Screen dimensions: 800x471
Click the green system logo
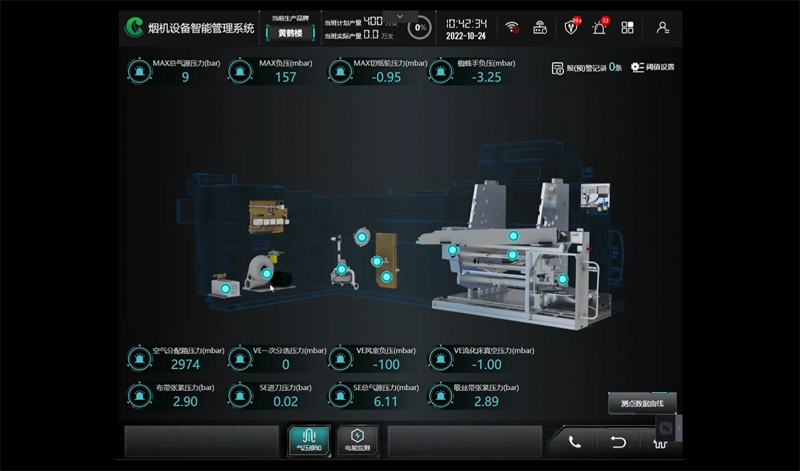(x=134, y=27)
